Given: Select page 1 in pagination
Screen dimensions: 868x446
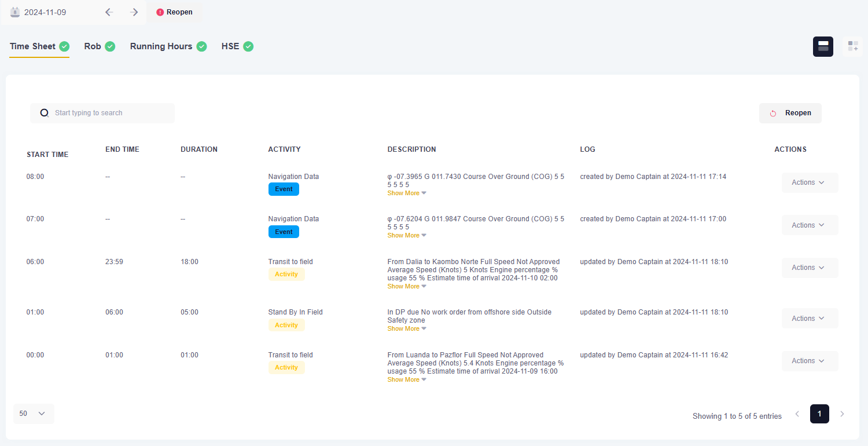Looking at the screenshot, I should click(x=819, y=414).
